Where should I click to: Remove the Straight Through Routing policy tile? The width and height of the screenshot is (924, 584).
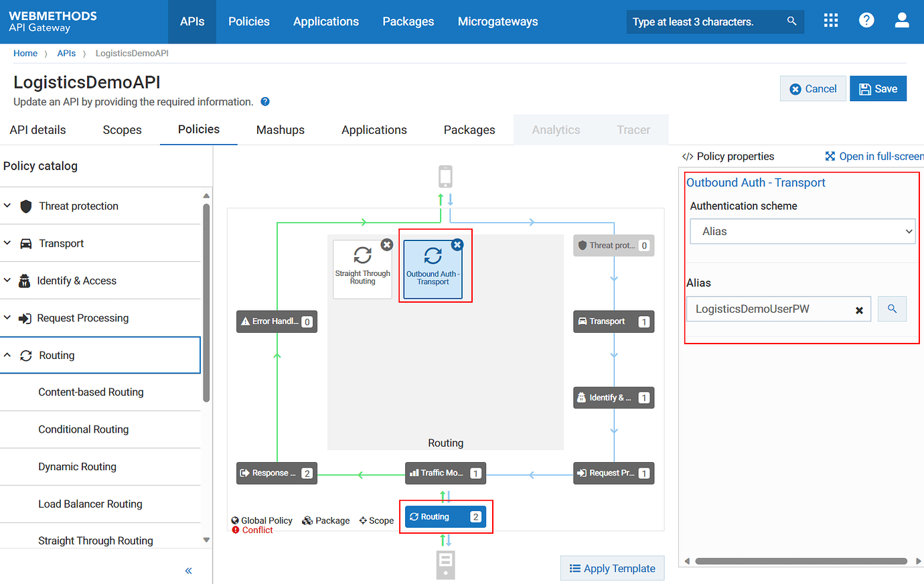coord(387,245)
